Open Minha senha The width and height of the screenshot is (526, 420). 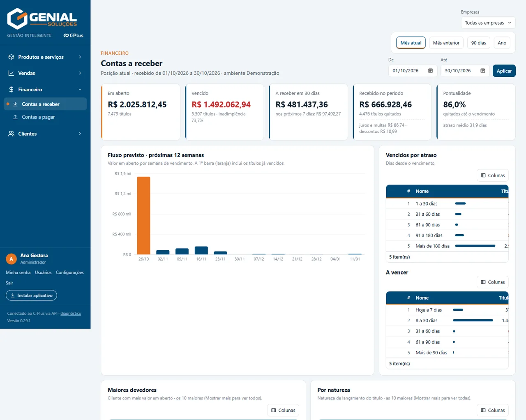[18, 272]
